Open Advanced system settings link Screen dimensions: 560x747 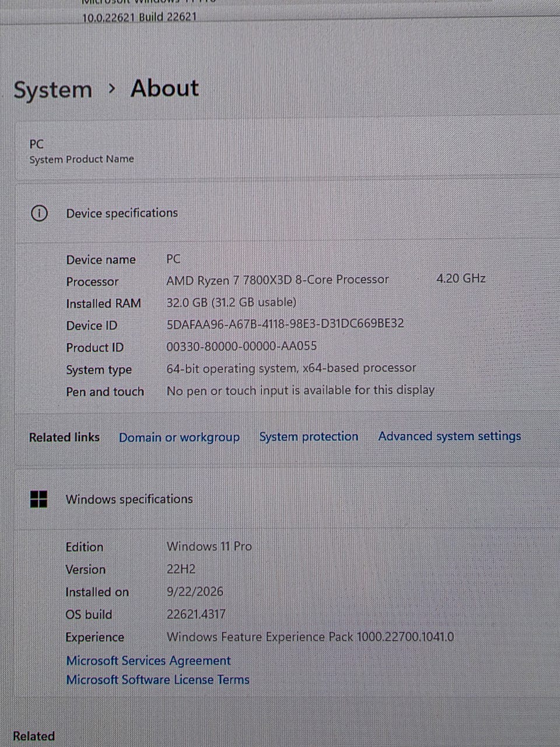449,436
